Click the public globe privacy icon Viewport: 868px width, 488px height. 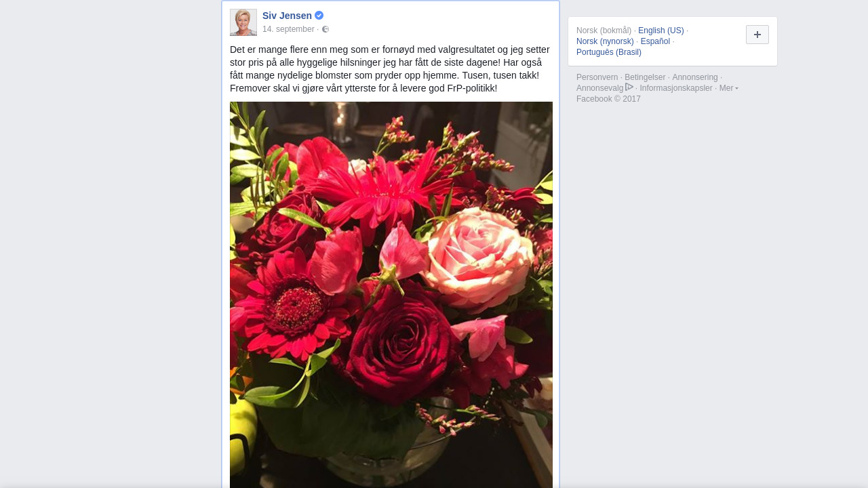click(x=325, y=29)
